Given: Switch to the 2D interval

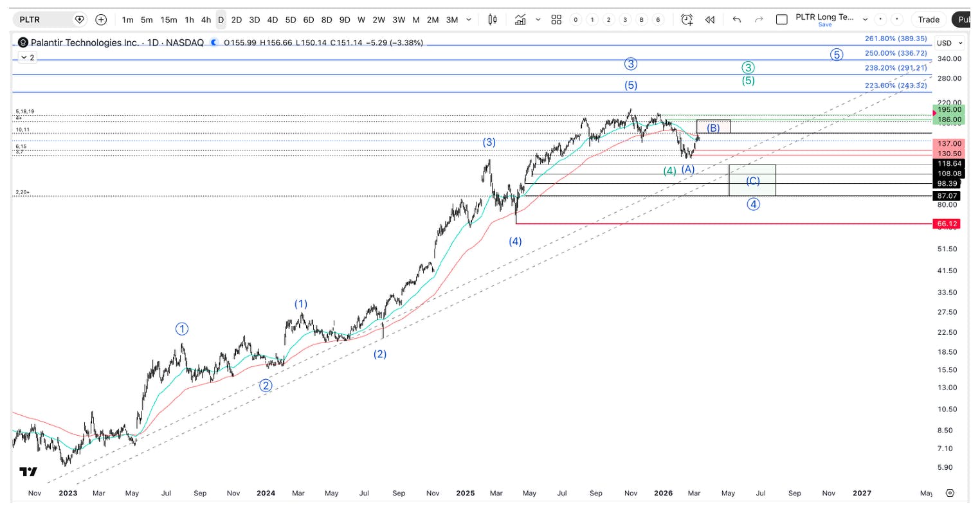Looking at the screenshot, I should 237,19.
